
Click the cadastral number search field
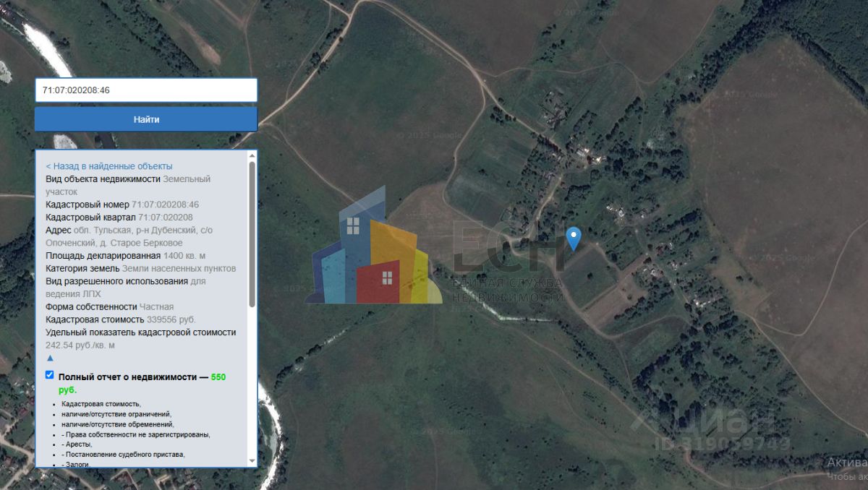tap(146, 90)
